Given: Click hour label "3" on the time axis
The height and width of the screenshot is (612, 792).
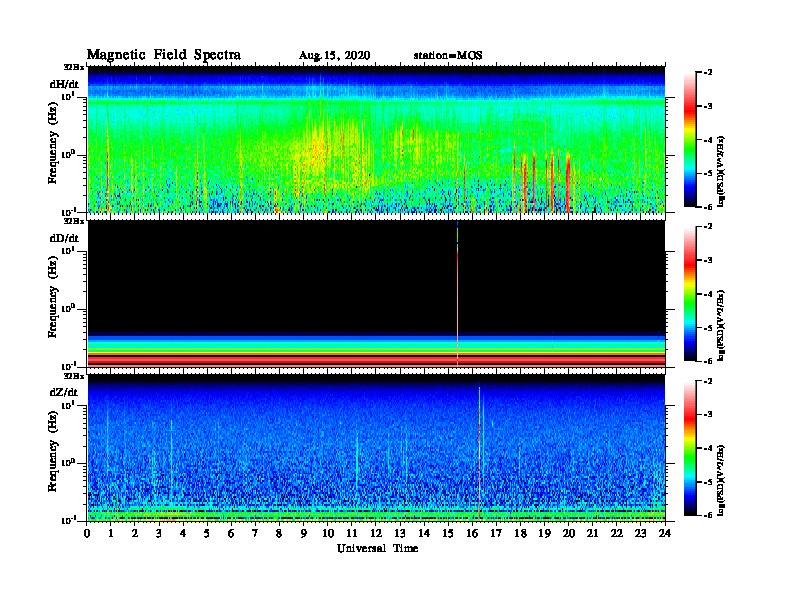Looking at the screenshot, I should [x=159, y=533].
